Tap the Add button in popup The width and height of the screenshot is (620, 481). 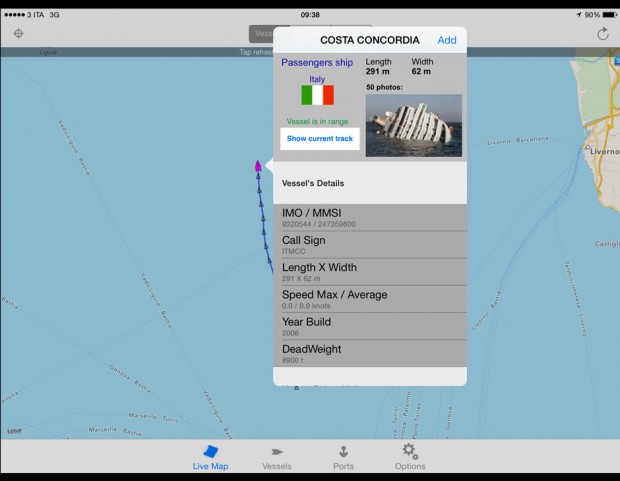point(447,40)
